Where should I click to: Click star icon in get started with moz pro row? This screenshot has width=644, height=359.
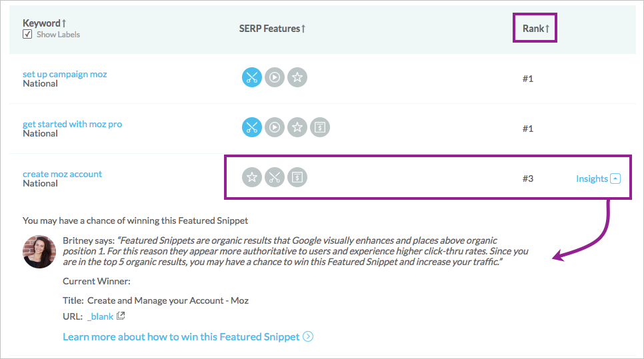pos(297,127)
